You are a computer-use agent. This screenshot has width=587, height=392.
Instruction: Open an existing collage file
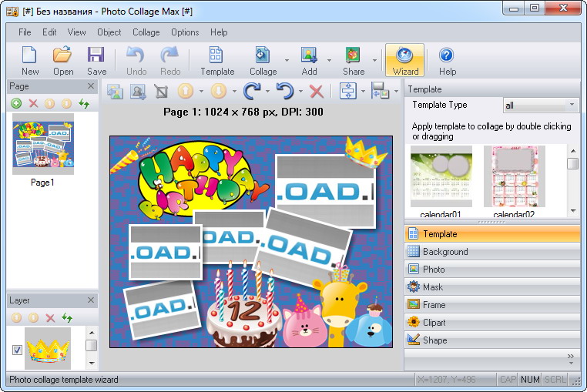point(63,61)
